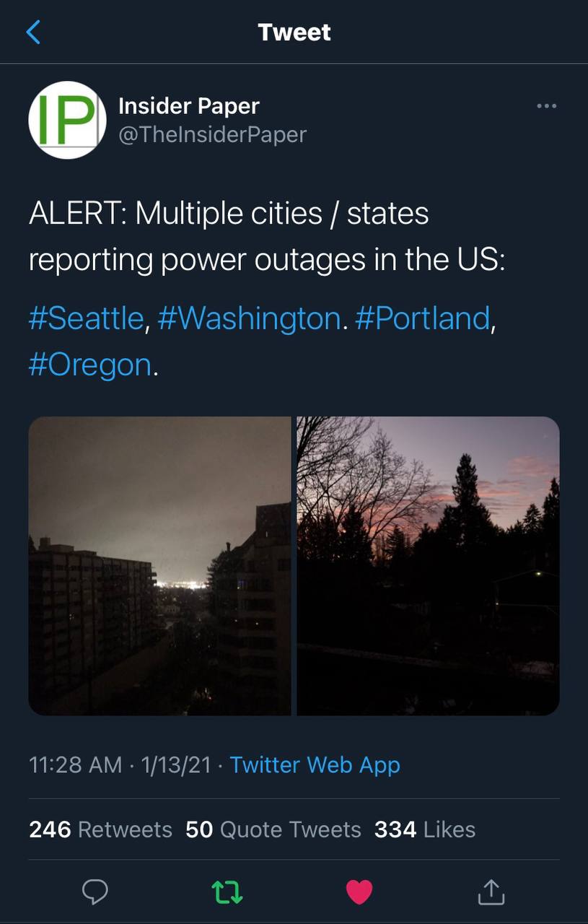This screenshot has width=588, height=924.
Task: Tap the @TheInsiderPaper handle
Action: coord(212,134)
